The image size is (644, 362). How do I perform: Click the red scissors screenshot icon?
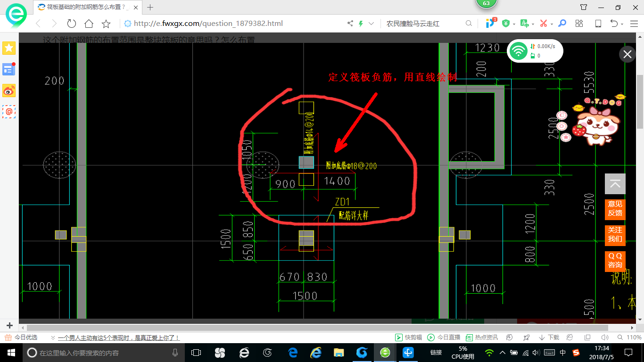[x=543, y=24]
